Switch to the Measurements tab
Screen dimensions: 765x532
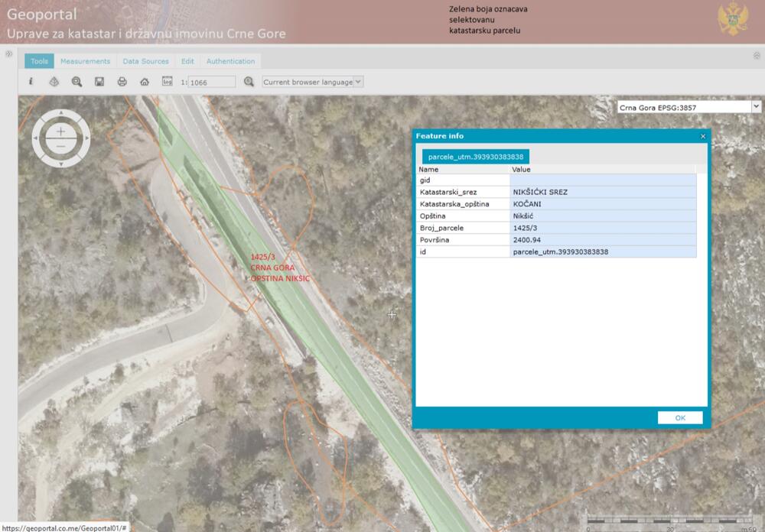pyautogui.click(x=85, y=61)
